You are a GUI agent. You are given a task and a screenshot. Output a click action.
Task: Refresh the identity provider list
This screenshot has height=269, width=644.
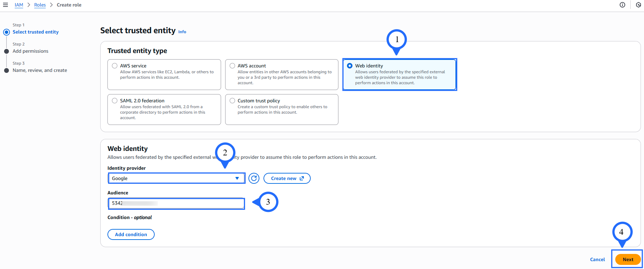[254, 178]
